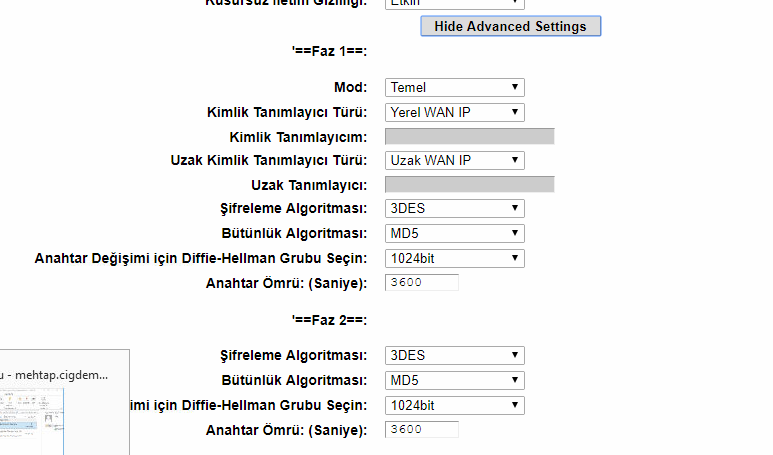Viewport: 773px width, 455px height.
Task: Open the Mod dropdown showing Temel
Action: tap(455, 88)
